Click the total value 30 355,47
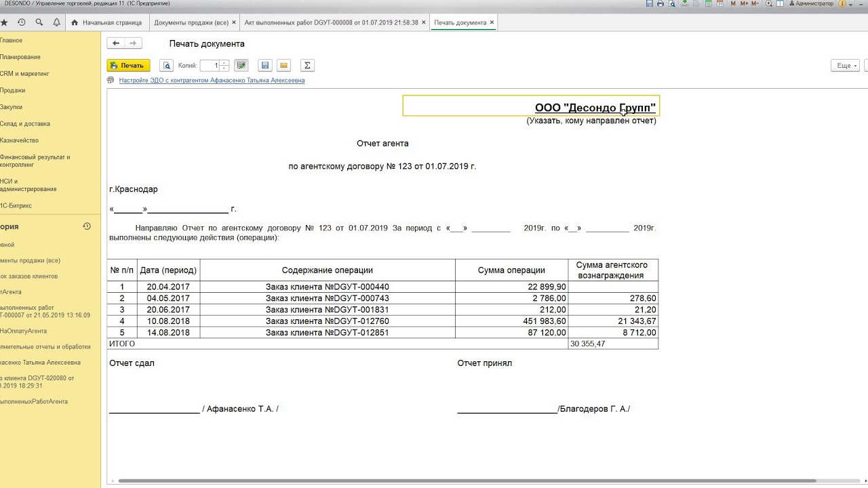 click(614, 344)
